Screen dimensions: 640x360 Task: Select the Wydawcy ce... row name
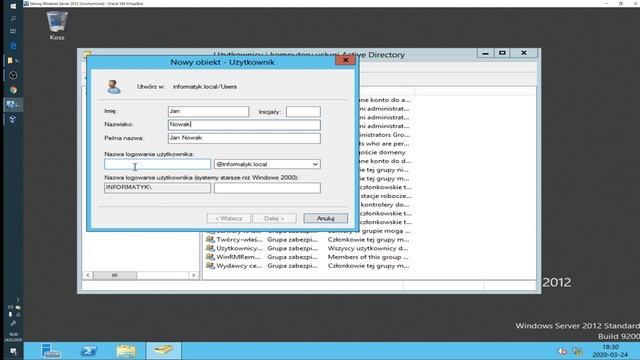[239, 266]
